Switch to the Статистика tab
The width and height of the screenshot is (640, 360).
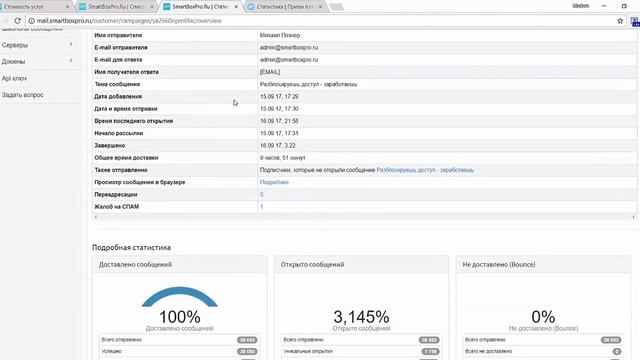click(x=283, y=7)
